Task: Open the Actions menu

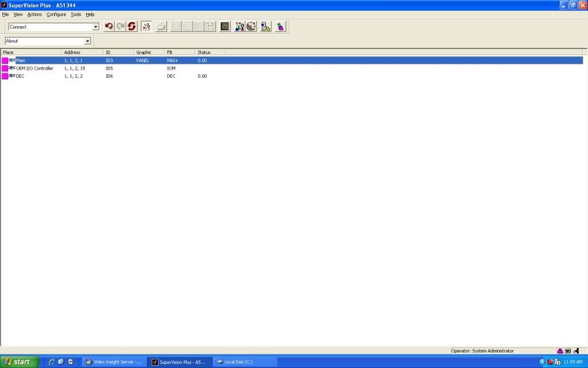Action: tap(34, 14)
